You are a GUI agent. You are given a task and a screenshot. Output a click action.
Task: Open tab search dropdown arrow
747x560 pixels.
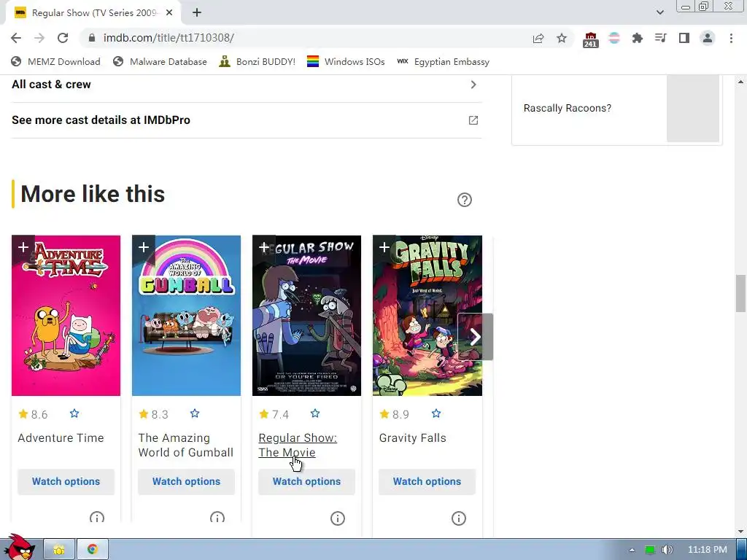[x=659, y=12]
